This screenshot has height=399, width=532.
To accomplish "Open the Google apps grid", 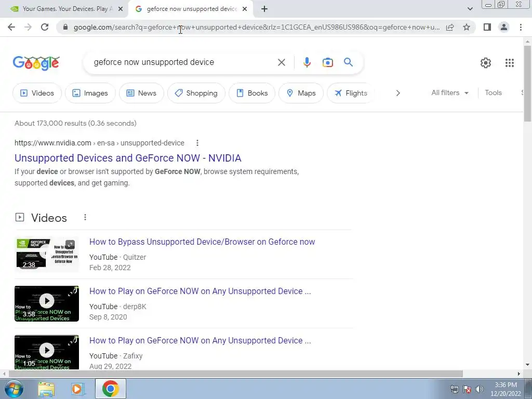I will 509,63.
